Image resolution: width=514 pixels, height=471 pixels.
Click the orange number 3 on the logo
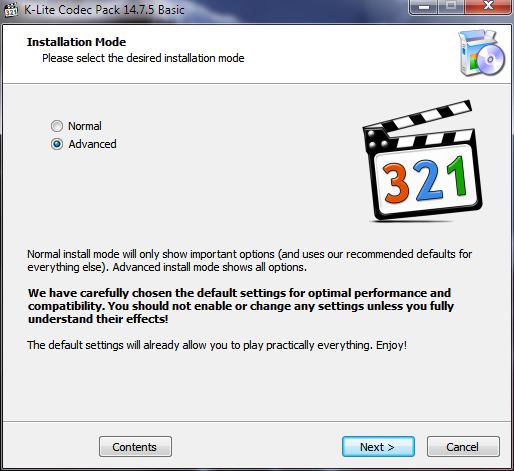395,183
